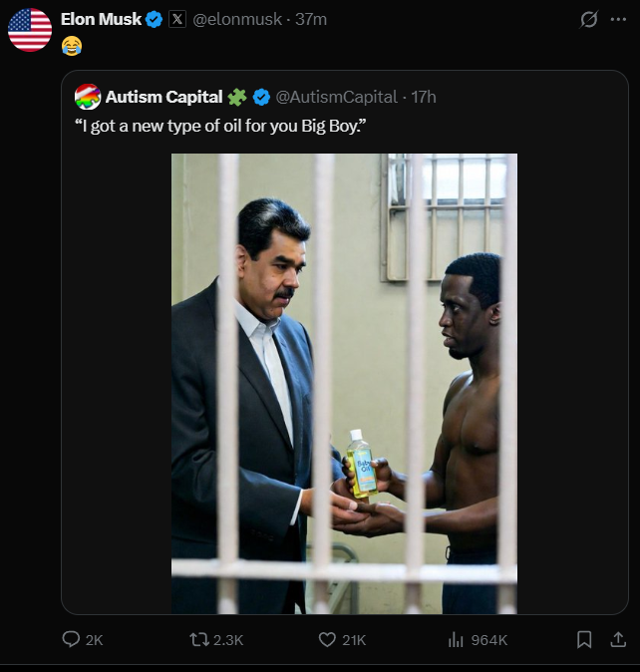Image resolution: width=640 pixels, height=672 pixels.
Task: Click the @AutismCapital handle
Action: [336, 97]
